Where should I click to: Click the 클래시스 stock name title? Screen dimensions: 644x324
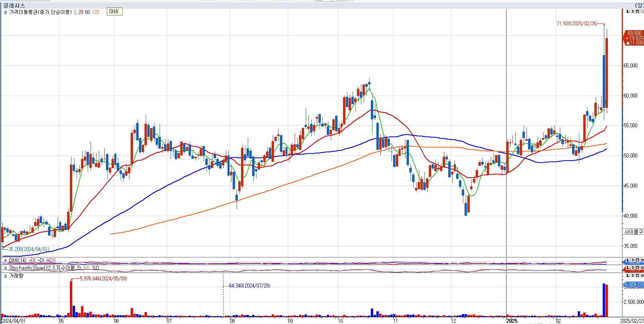[x=14, y=6]
